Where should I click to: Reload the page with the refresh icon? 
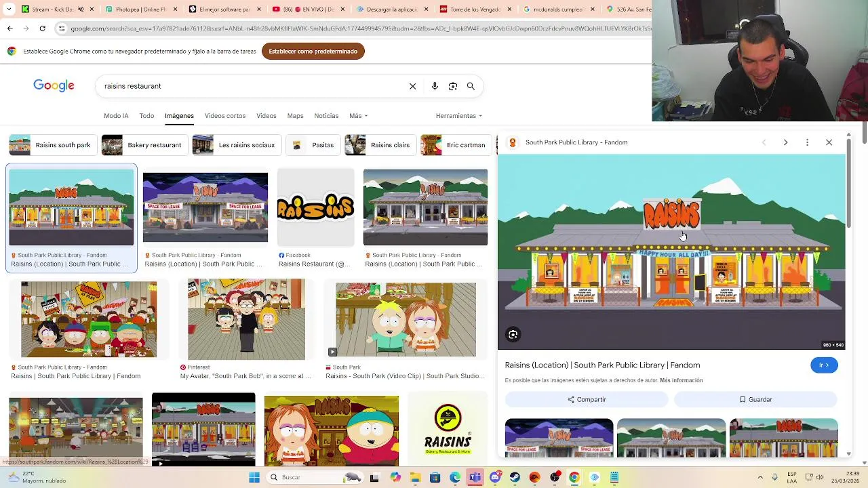42,28
